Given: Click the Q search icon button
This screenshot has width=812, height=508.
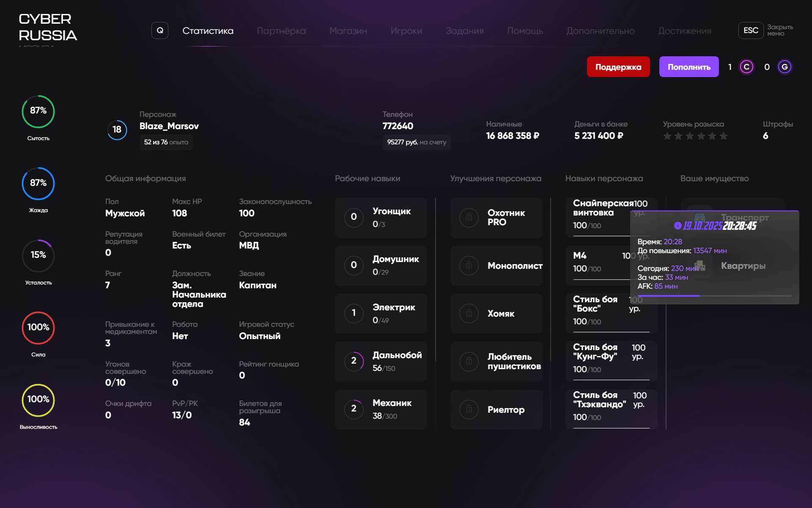Looking at the screenshot, I should tap(160, 30).
